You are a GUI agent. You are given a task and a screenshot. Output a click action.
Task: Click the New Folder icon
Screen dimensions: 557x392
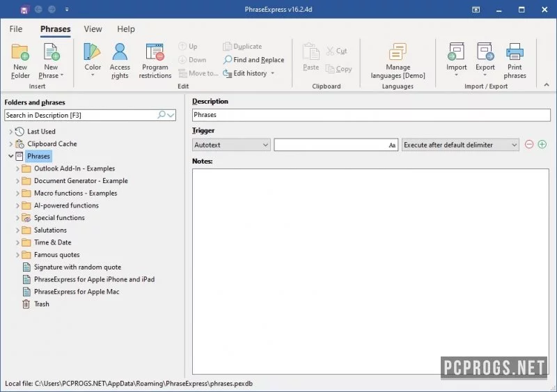[x=20, y=52]
